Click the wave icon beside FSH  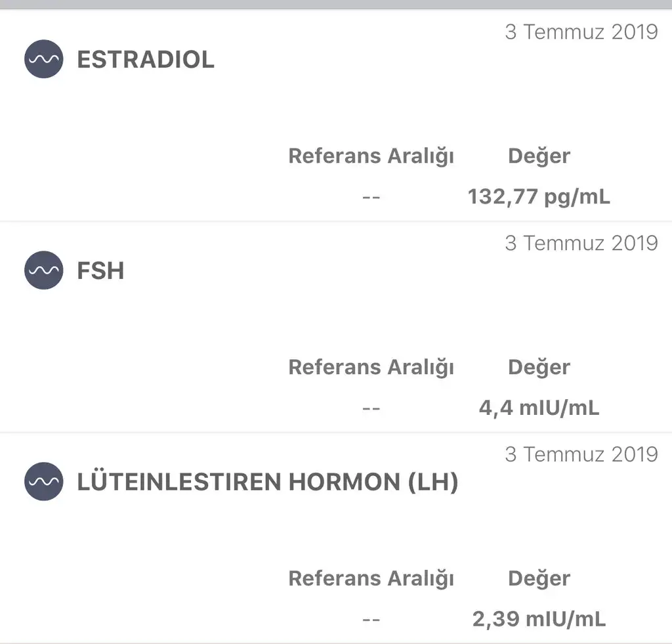(x=44, y=270)
